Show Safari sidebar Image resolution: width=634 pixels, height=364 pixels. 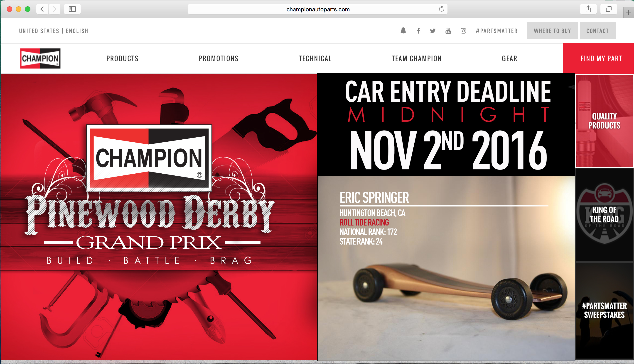click(x=72, y=9)
